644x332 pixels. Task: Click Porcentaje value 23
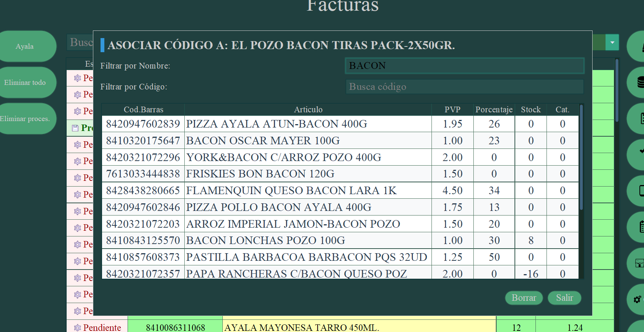pyautogui.click(x=494, y=141)
